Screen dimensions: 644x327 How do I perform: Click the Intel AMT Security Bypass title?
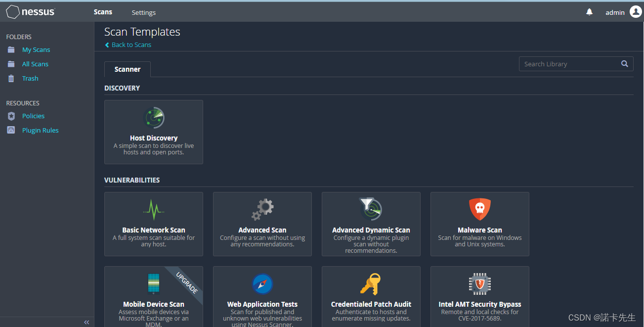click(x=480, y=304)
